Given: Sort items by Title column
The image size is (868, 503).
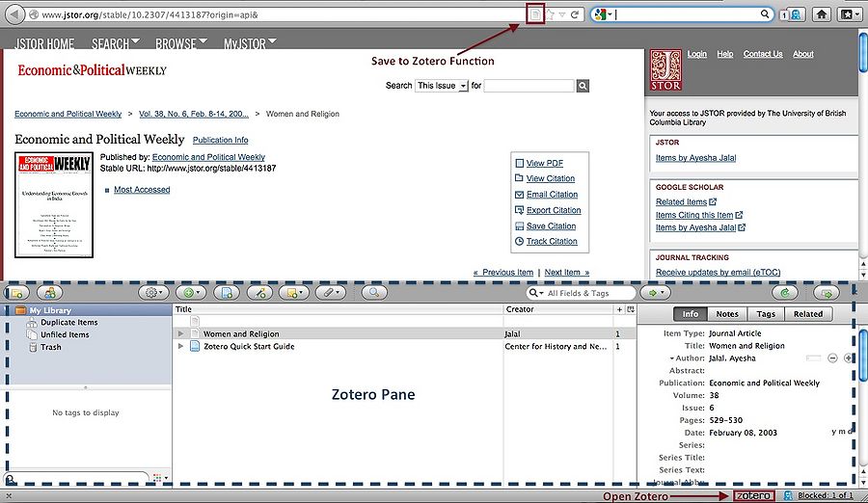Looking at the screenshot, I should 338,309.
